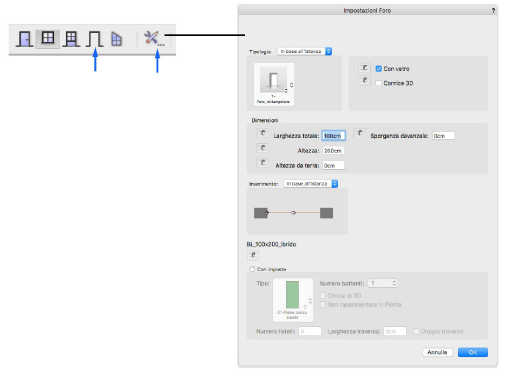This screenshot has height=373, width=508.
Task: Click the Numero listelli field
Action: (x=310, y=331)
